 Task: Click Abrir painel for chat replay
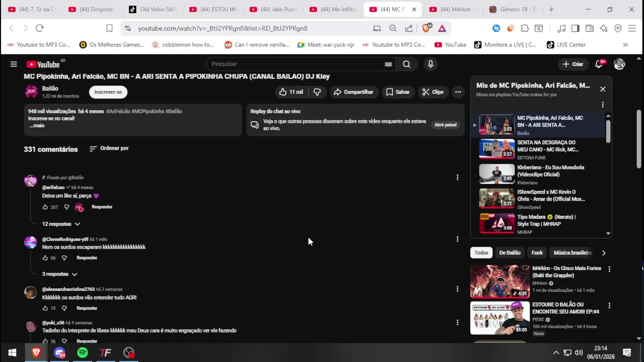coord(445,125)
